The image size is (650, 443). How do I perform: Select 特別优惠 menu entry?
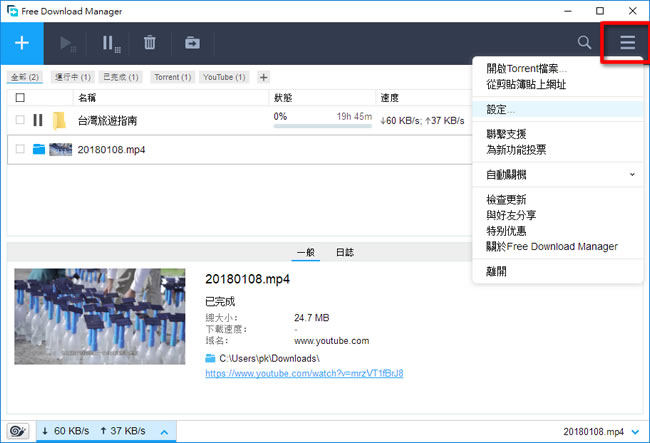coord(558,231)
